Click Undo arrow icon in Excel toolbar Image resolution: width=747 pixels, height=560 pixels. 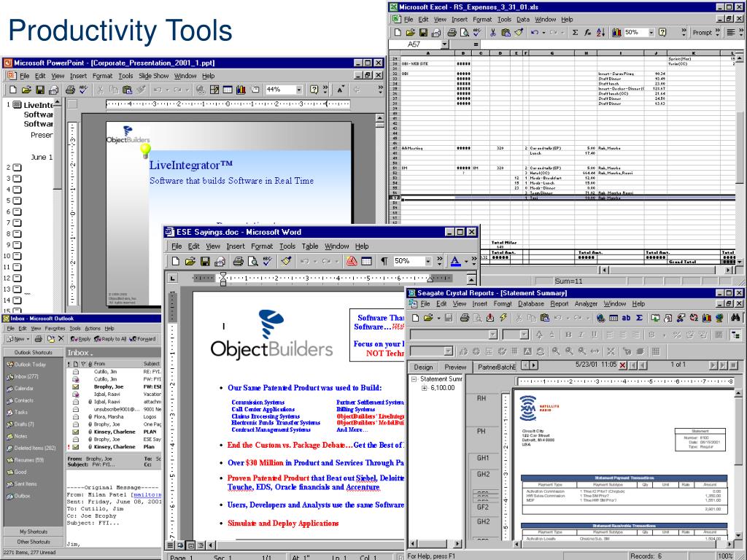(535, 32)
